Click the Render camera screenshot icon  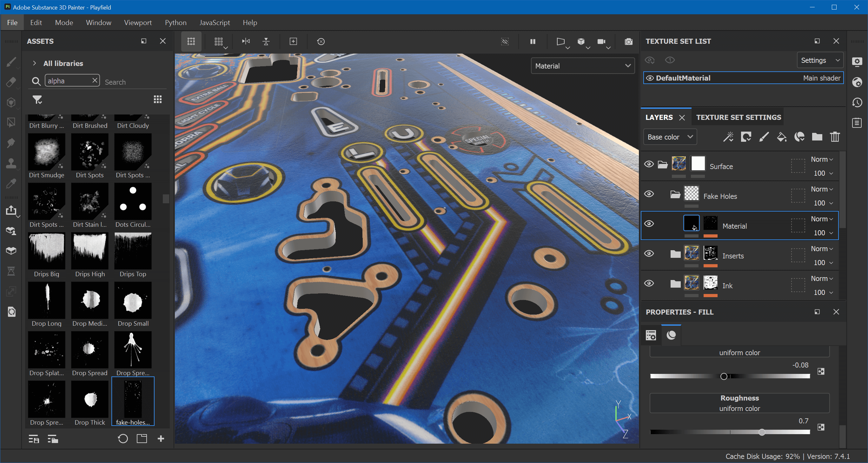coord(628,42)
